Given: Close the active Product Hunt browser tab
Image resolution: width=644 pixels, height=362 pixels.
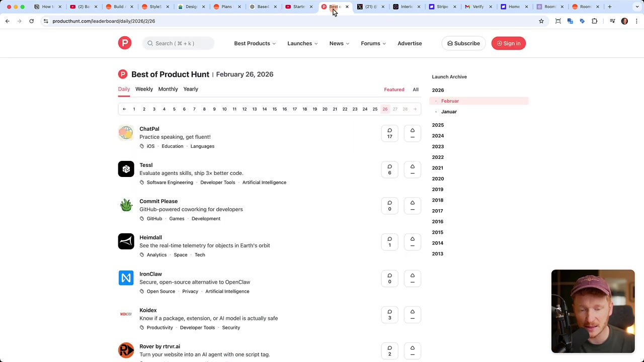Looking at the screenshot, I should (x=347, y=7).
